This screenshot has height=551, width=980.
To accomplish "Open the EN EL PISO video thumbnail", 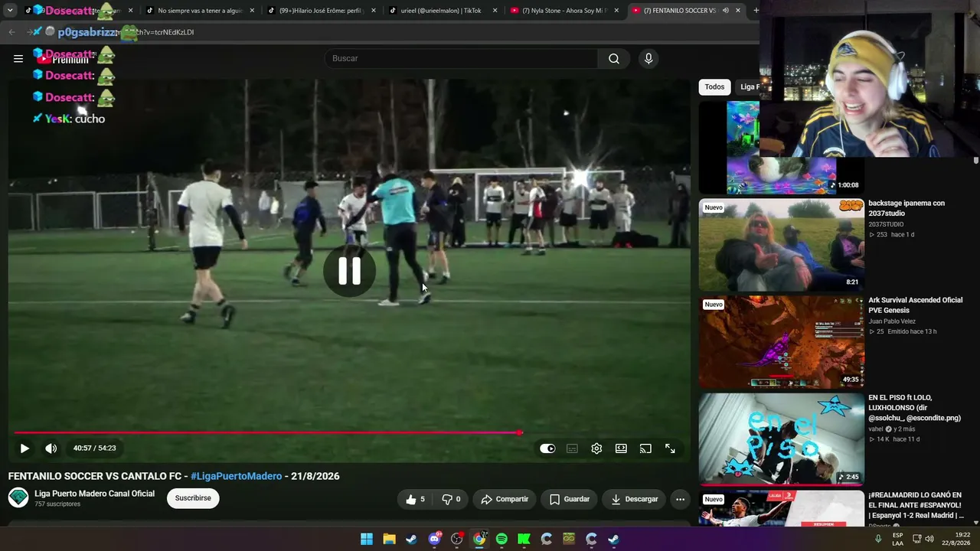I will (x=782, y=439).
